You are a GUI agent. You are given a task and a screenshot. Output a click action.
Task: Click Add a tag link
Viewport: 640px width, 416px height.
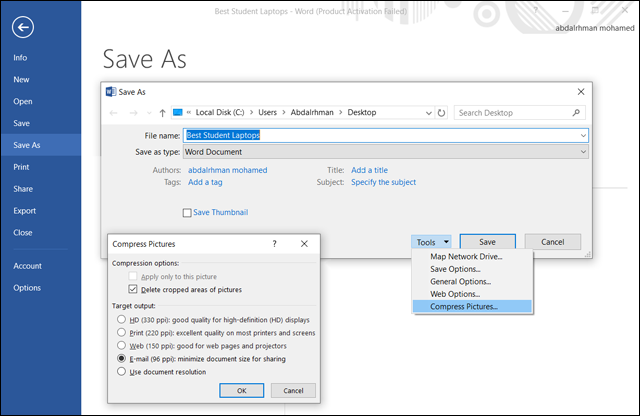[205, 182]
